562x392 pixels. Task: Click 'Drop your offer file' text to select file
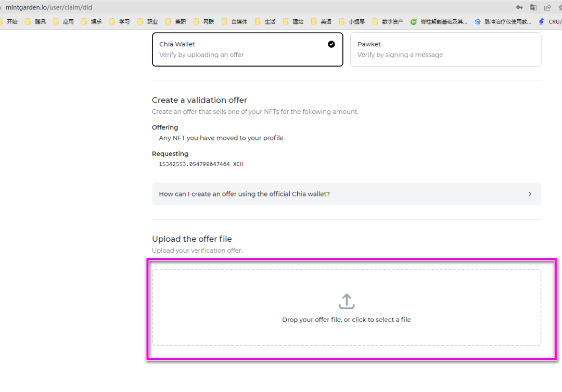tap(346, 320)
